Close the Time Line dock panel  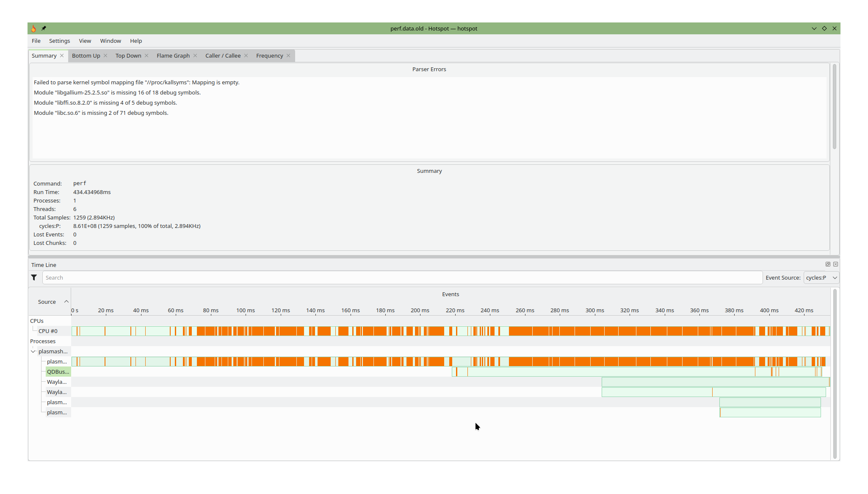pos(835,264)
